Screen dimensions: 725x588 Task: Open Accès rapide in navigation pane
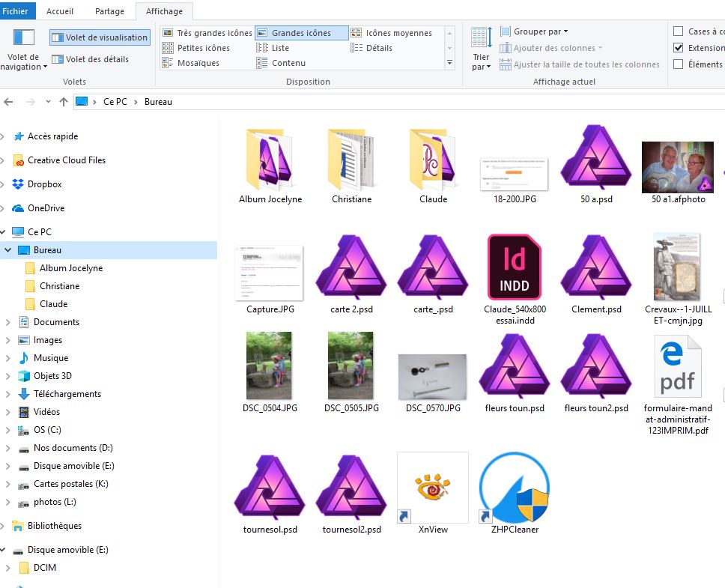52,136
